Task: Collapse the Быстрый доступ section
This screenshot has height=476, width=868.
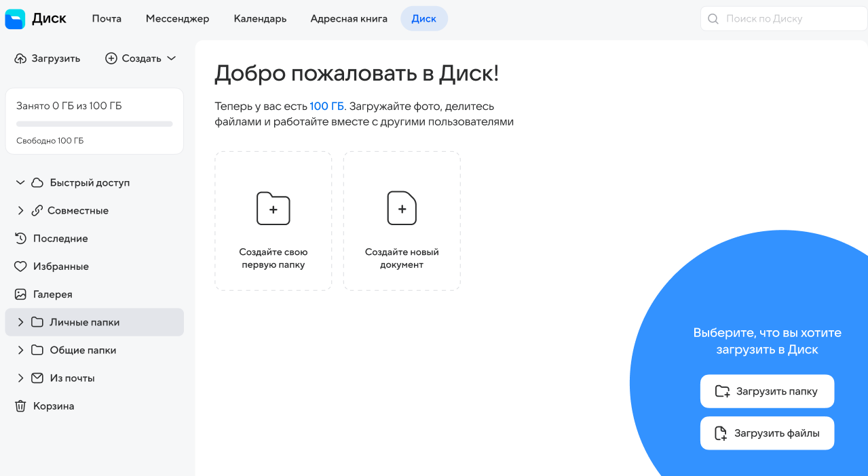Action: pyautogui.click(x=20, y=183)
